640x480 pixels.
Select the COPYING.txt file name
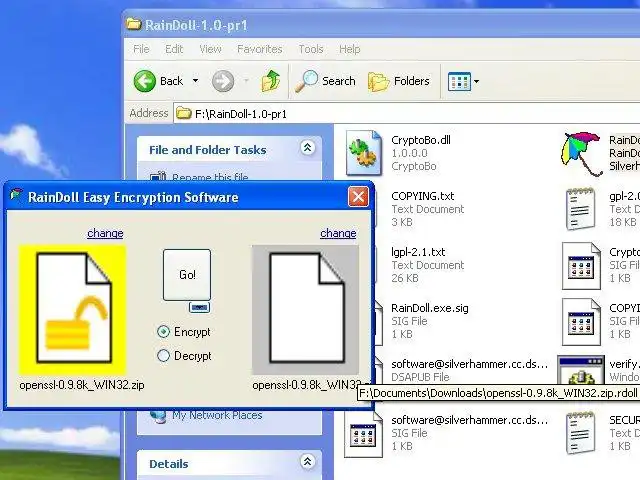[x=422, y=196]
